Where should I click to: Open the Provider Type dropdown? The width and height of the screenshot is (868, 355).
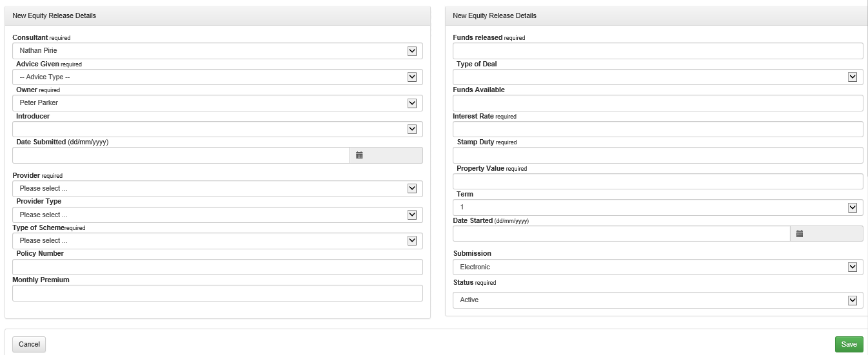coord(217,215)
